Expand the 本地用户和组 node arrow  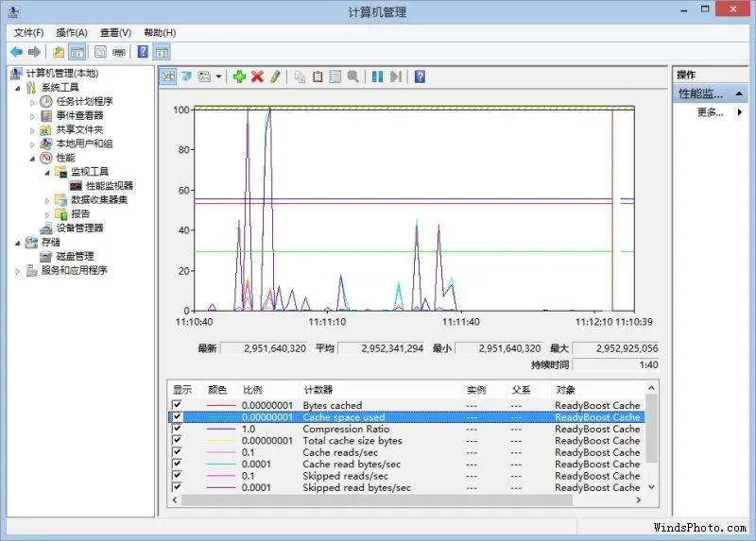tap(32, 144)
